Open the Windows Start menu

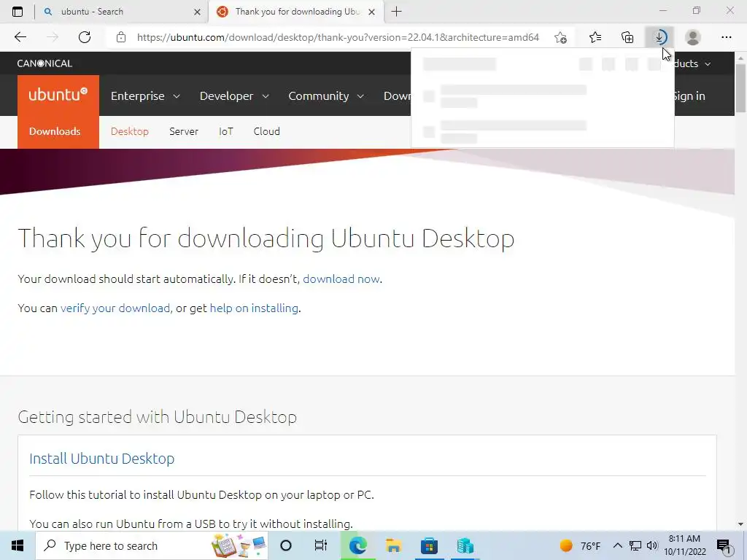click(18, 545)
